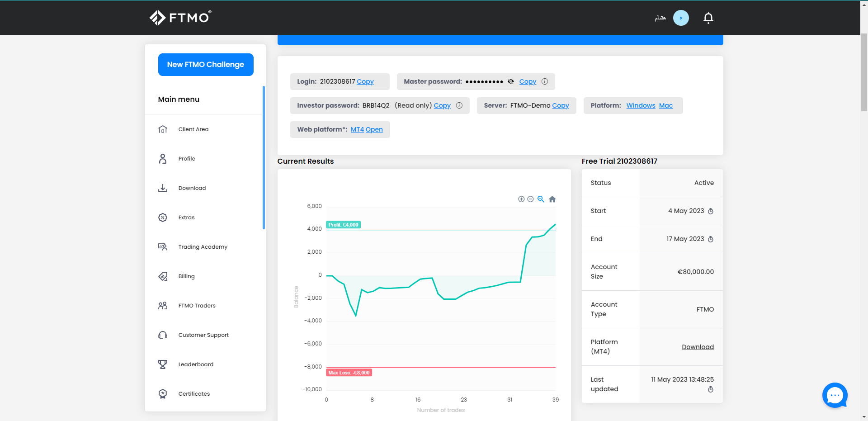Click the user avatar in the header
Image resolution: width=868 pixels, height=421 pixels.
point(681,18)
